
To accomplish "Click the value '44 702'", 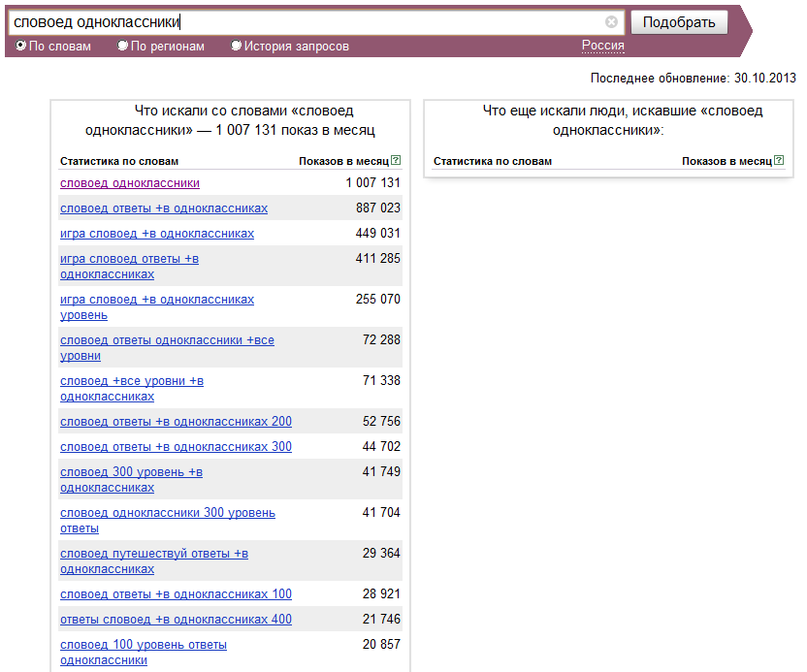I will 381,446.
